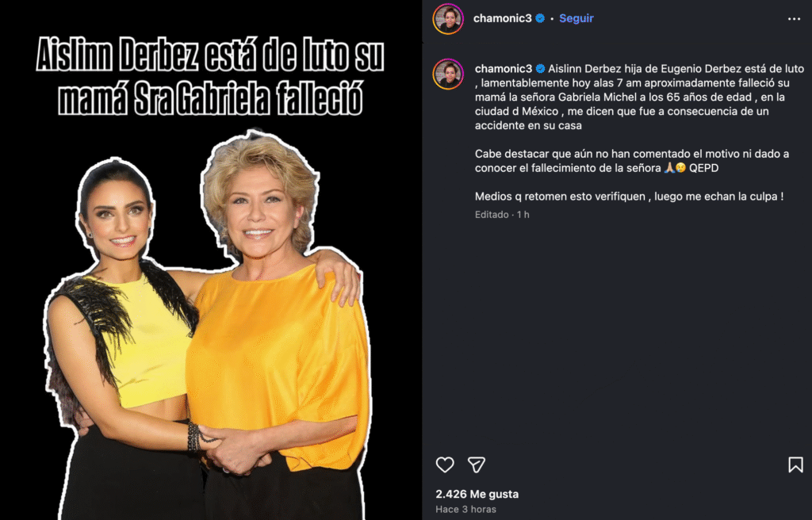
Task: Open the three-dot more options menu
Action: [794, 19]
